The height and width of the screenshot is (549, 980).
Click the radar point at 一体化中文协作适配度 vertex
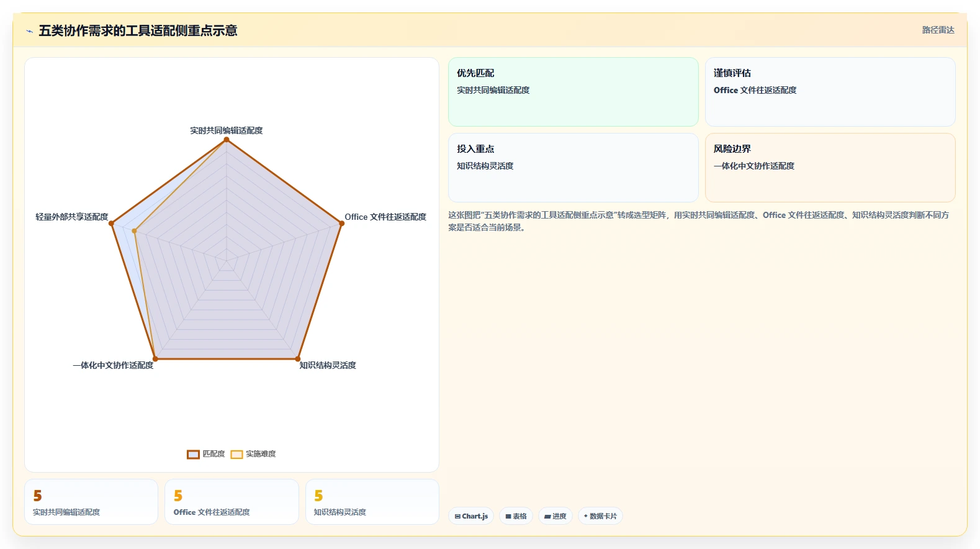tap(155, 358)
